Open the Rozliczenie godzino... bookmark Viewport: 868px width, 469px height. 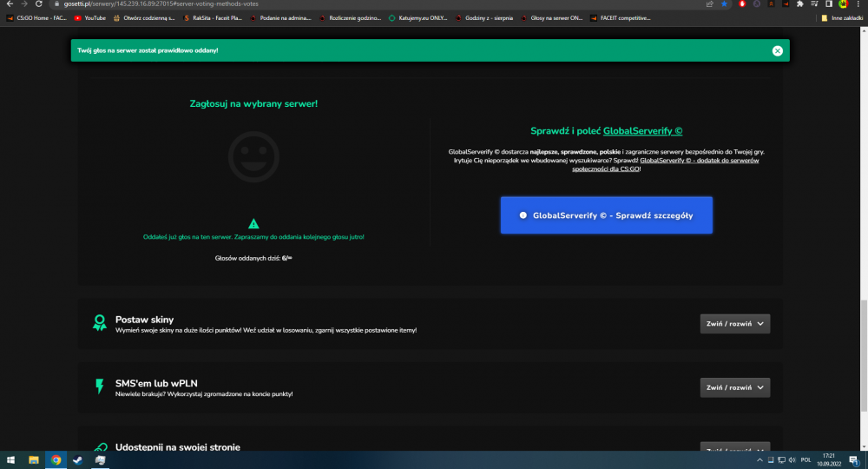tap(351, 18)
